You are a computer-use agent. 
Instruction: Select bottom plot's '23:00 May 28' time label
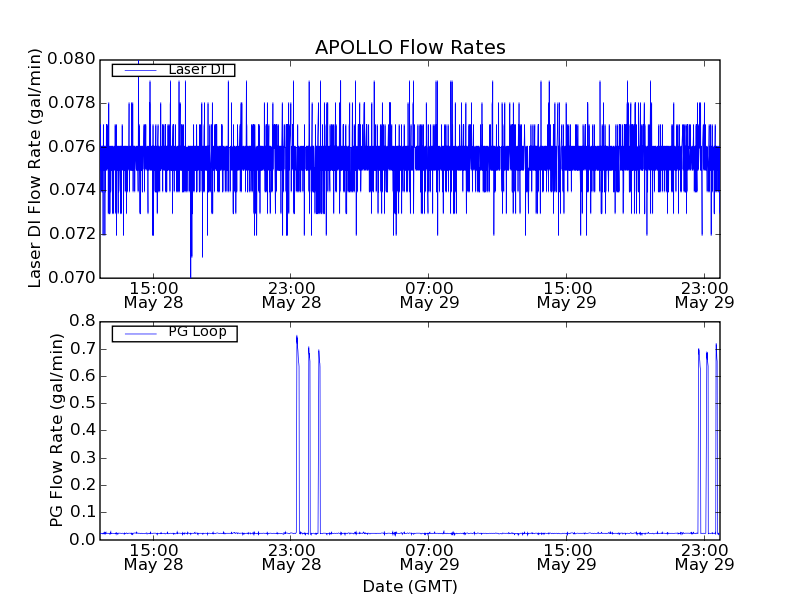pyautogui.click(x=290, y=557)
